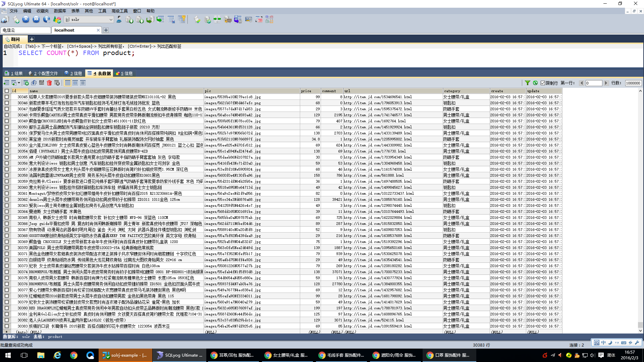
Task: Click red trash delete row icon
Action: pos(49,83)
